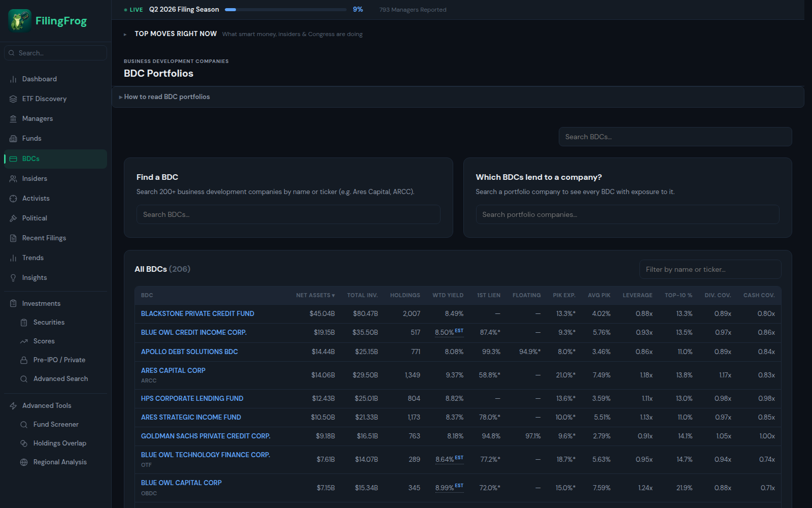Click the BDCs card icon
The width and height of the screenshot is (812, 508).
click(x=13, y=159)
